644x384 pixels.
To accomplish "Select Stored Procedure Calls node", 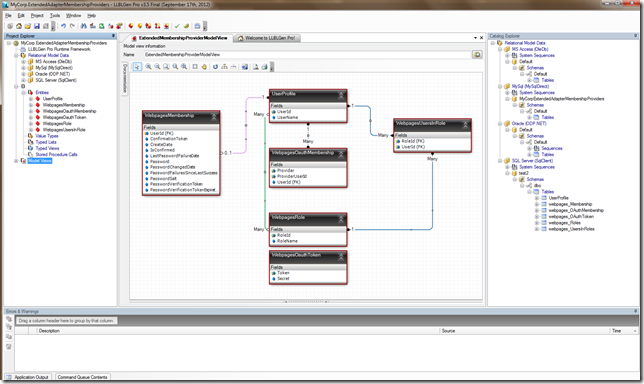I will pos(56,154).
